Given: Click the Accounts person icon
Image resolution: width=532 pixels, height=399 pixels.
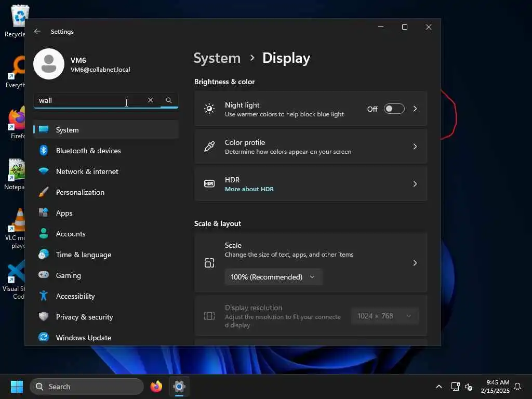Looking at the screenshot, I should 44,233.
